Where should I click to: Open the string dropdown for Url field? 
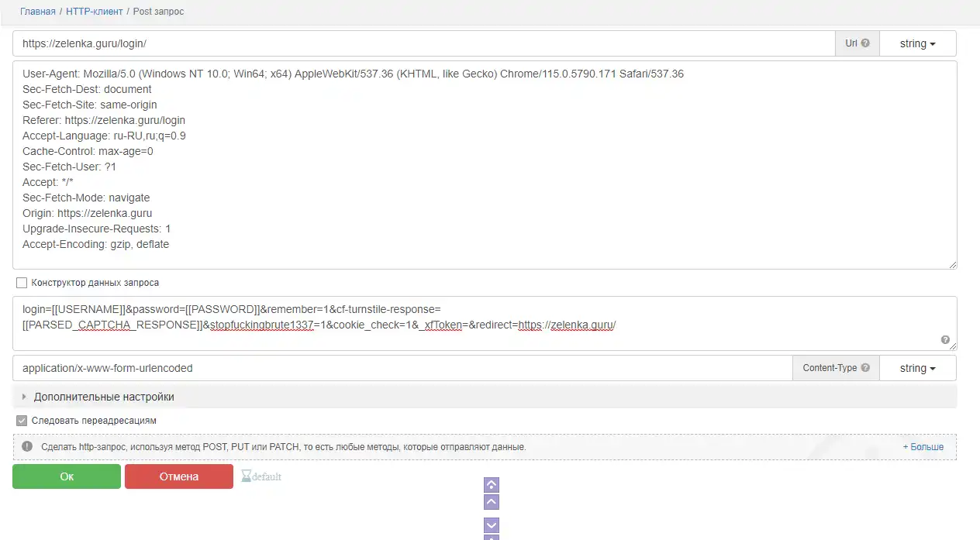(918, 43)
